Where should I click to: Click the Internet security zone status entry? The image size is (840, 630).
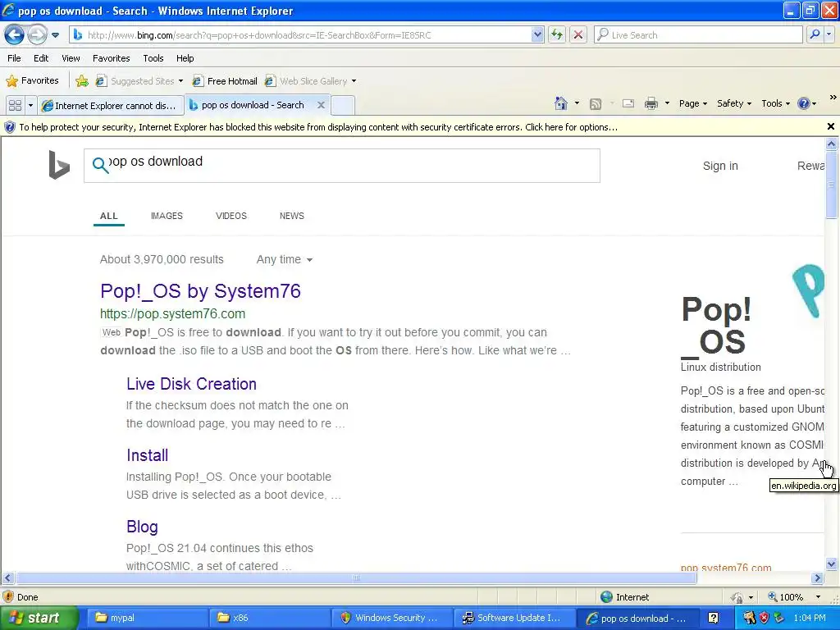624,597
